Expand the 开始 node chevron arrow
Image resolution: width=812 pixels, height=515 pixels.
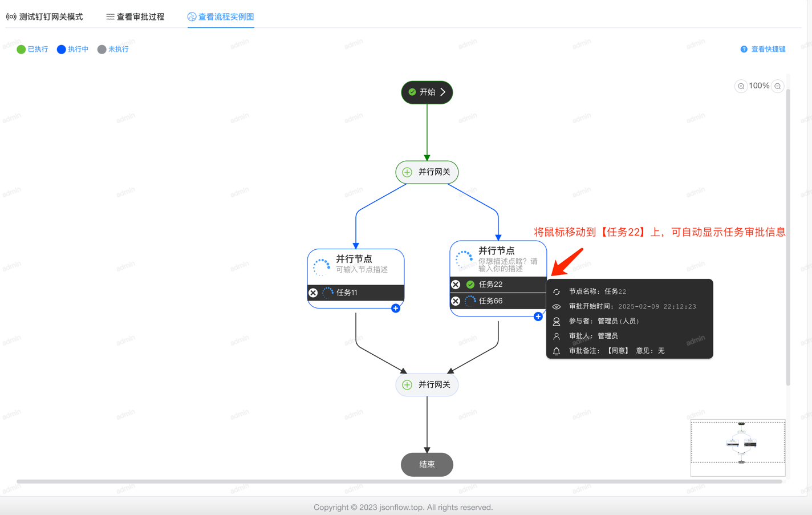point(443,92)
